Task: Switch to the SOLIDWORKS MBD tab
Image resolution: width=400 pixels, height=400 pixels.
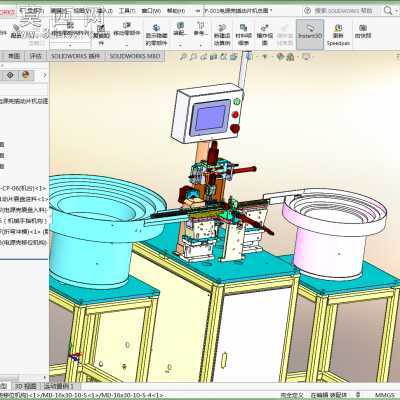Action: click(x=135, y=56)
